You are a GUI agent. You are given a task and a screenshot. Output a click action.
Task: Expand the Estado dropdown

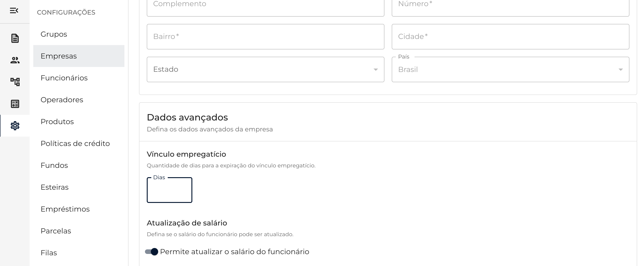click(x=265, y=69)
